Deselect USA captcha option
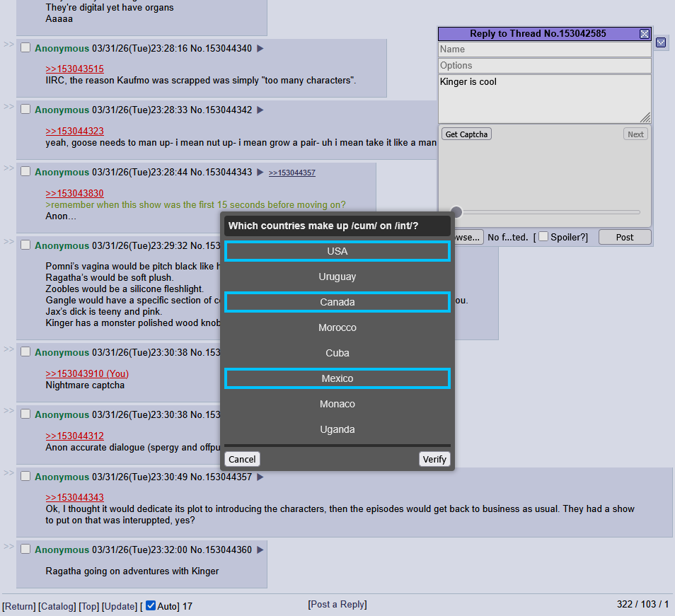The height and width of the screenshot is (616, 675). click(337, 251)
